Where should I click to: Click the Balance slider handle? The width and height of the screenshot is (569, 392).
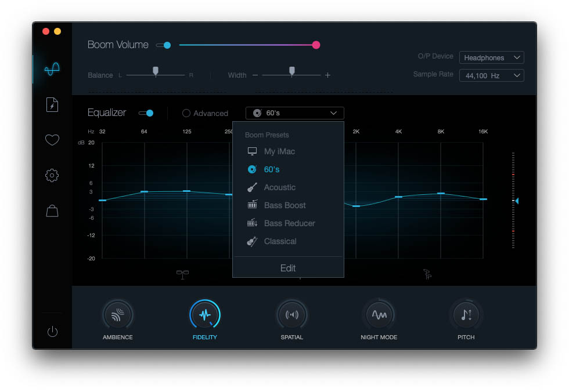pyautogui.click(x=156, y=71)
